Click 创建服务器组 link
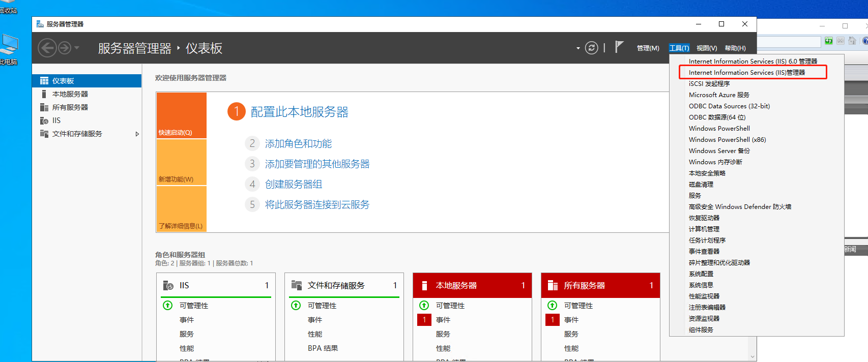Image resolution: width=868 pixels, height=362 pixels. point(294,185)
